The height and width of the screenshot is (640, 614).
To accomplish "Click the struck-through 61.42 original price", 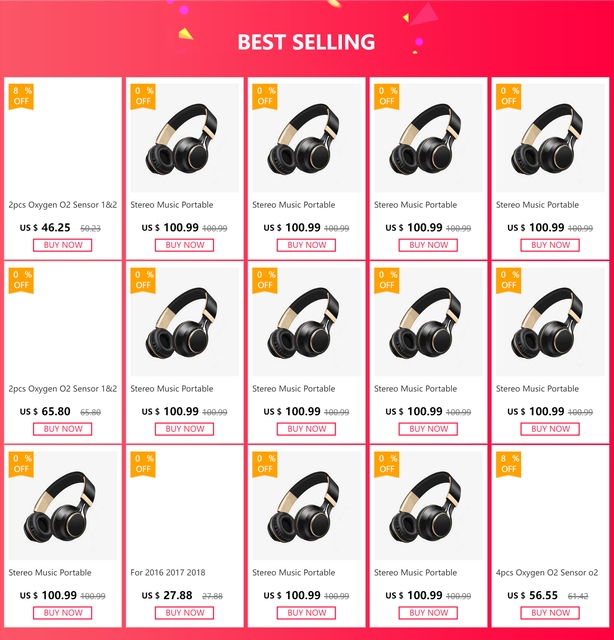I will 578,596.
